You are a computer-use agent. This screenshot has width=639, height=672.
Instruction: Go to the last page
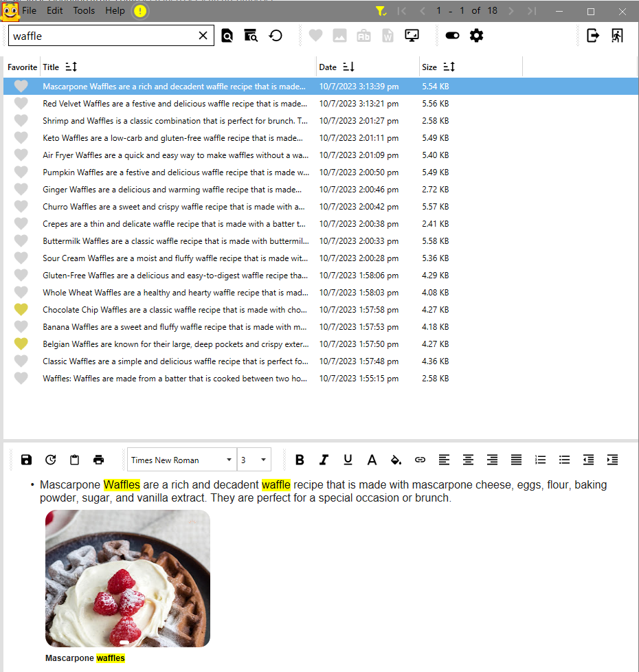point(532,11)
